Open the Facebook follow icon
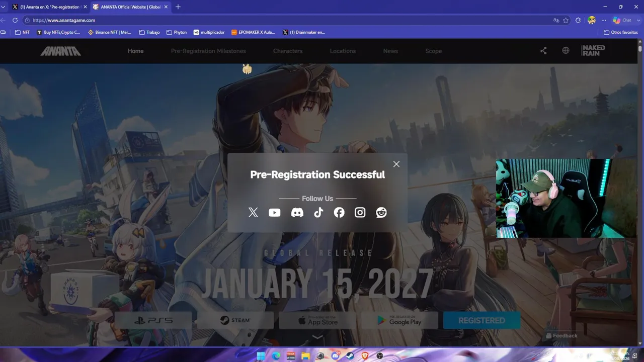The width and height of the screenshot is (644, 362). (x=339, y=213)
